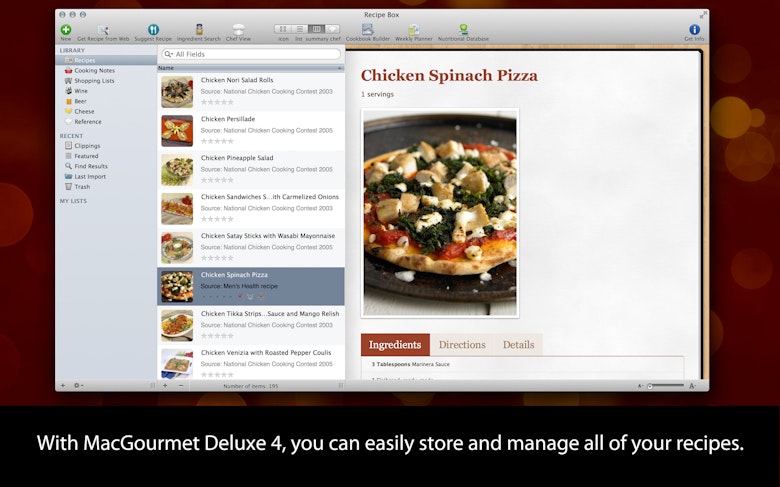The image size is (780, 487).
Task: Click the Get Info icon
Action: pos(694,30)
